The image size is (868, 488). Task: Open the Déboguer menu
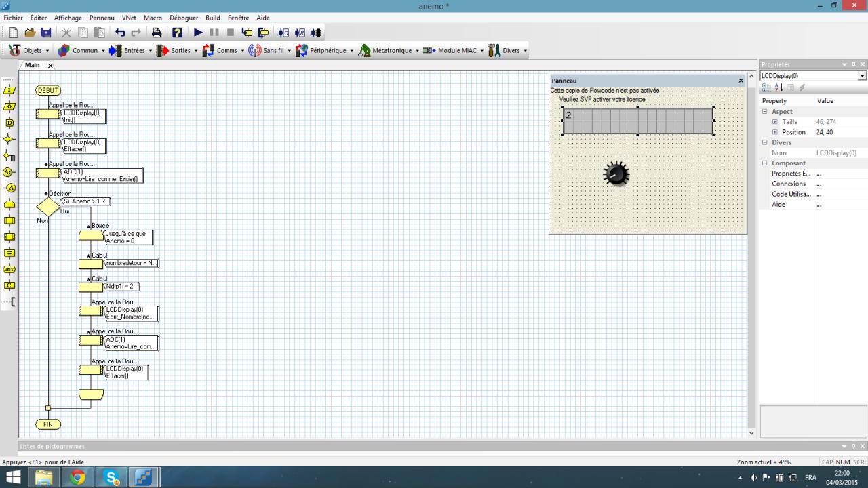(184, 18)
